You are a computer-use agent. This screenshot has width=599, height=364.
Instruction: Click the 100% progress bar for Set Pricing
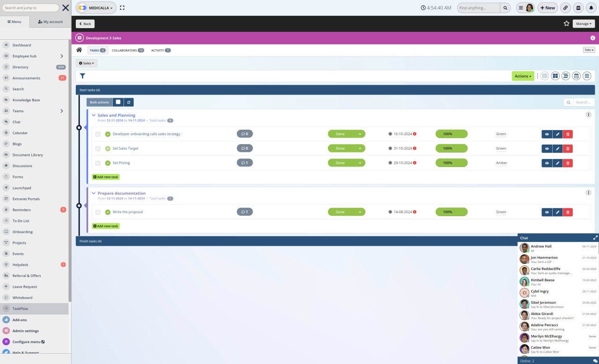[451, 163]
